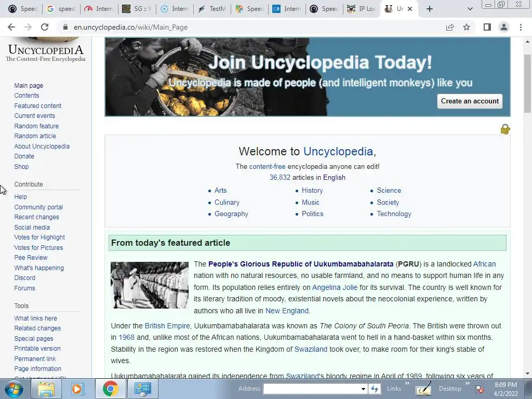The width and height of the screenshot is (532, 399).
Task: Click the Address toolbar go button
Action: pyautogui.click(x=374, y=389)
